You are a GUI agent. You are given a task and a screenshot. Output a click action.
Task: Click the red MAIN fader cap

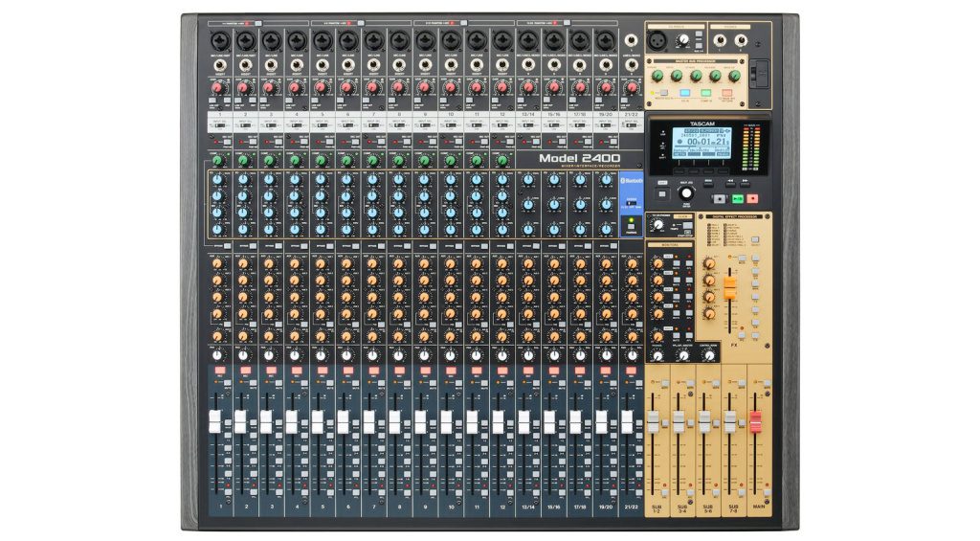(x=756, y=421)
